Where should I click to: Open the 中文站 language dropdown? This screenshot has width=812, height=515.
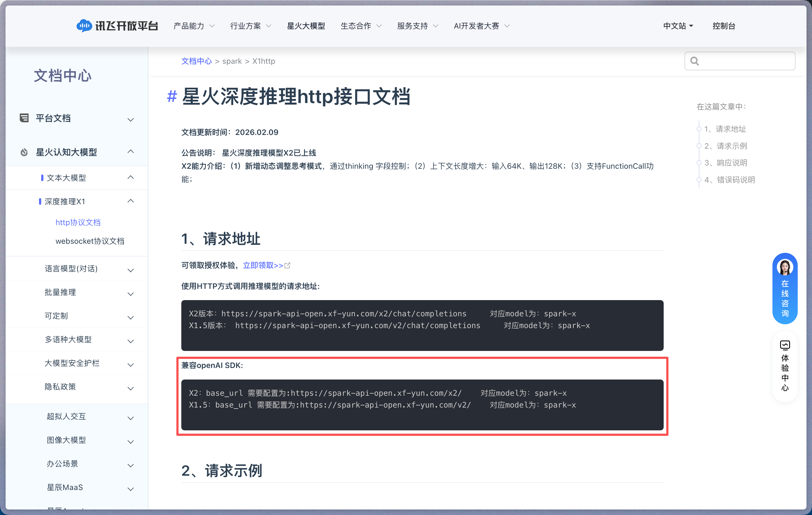678,26
